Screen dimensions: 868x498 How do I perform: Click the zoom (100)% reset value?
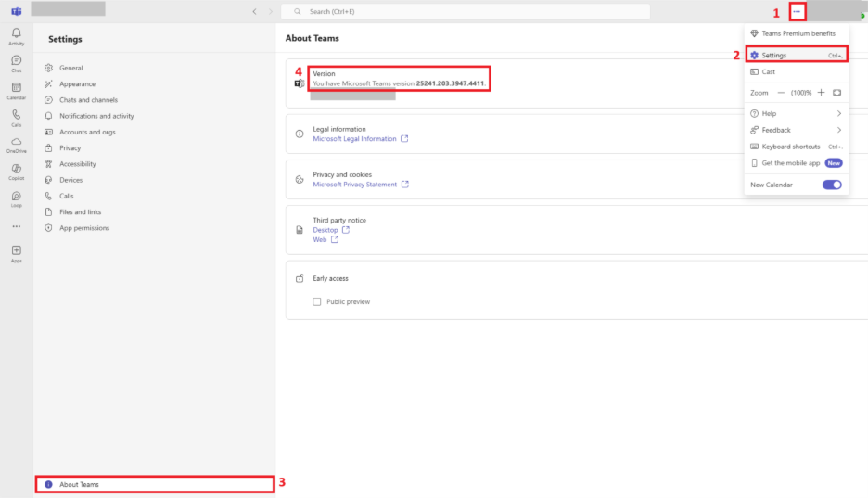(801, 93)
